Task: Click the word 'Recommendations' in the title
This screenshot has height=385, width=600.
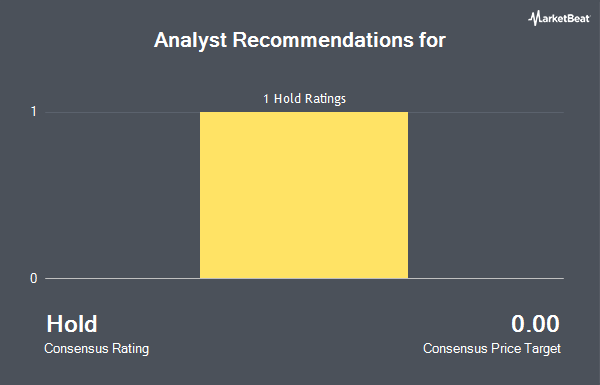Action: [323, 39]
